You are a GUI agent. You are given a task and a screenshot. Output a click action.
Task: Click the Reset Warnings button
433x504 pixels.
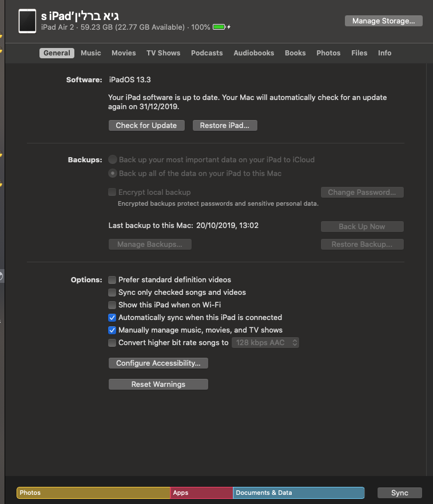(158, 385)
